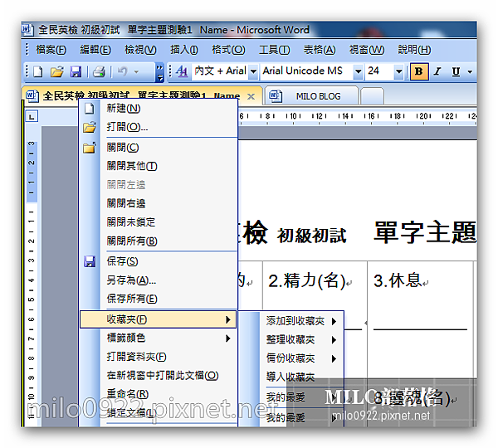Open the 插入(I) menu
This screenshot has width=498, height=448.
[x=184, y=50]
